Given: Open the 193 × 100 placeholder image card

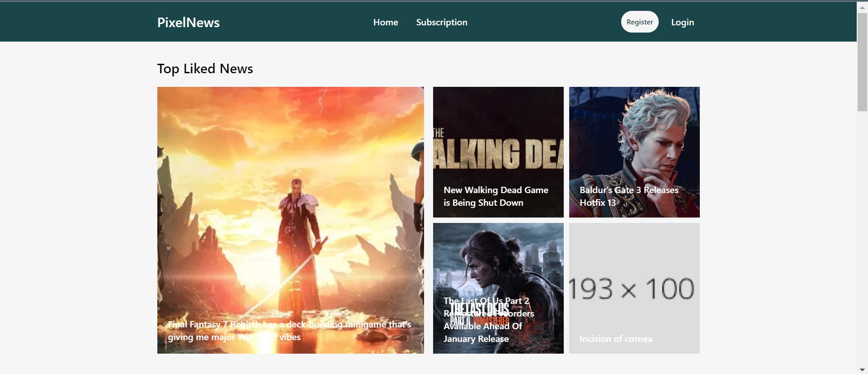Looking at the screenshot, I should pos(634,280).
